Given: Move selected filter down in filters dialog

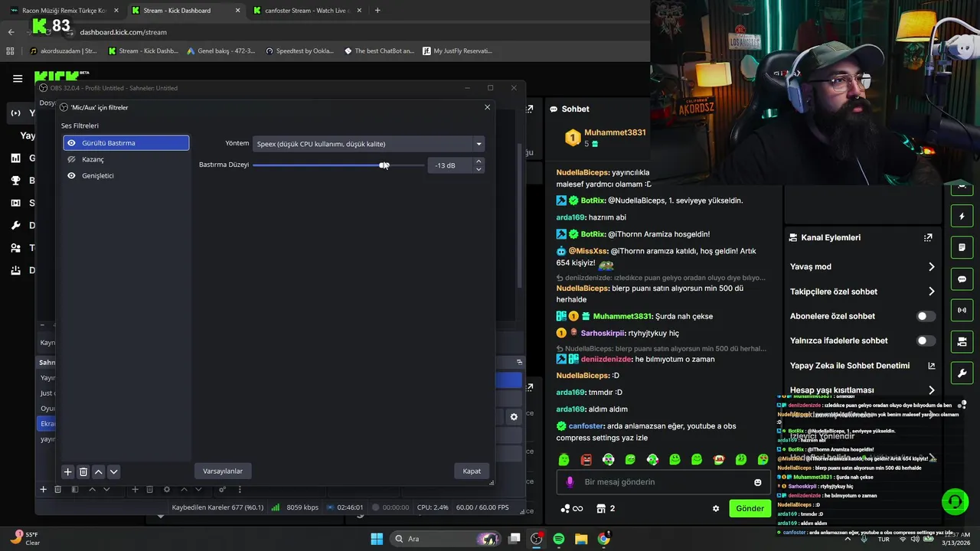Looking at the screenshot, I should 113,471.
